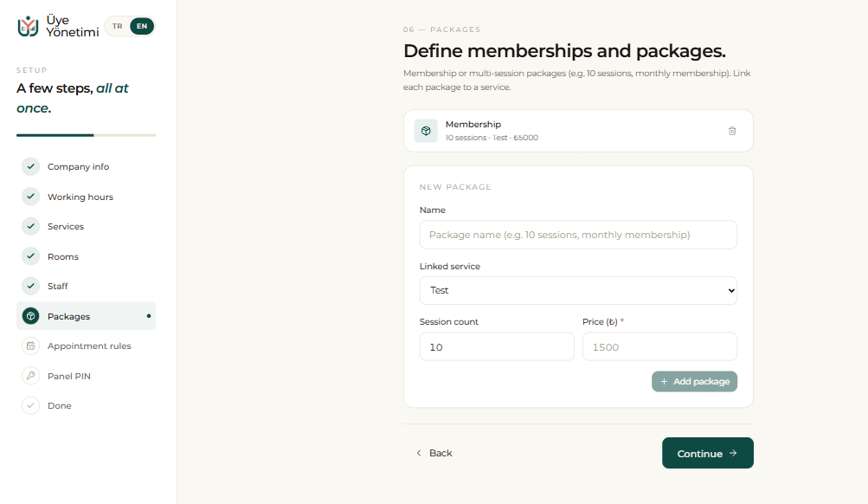Select Packages step label
This screenshot has width=868, height=504.
[x=68, y=316]
